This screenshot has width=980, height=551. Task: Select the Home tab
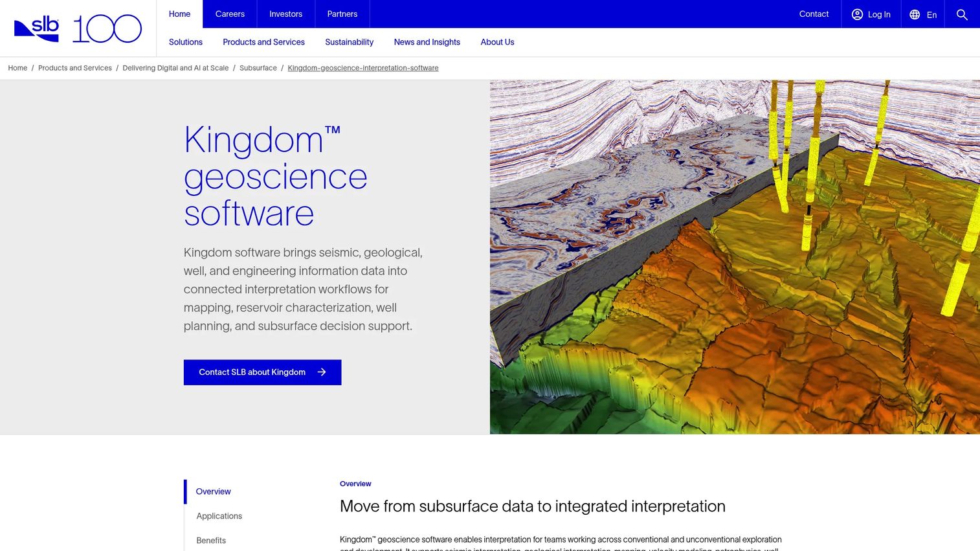click(x=179, y=14)
